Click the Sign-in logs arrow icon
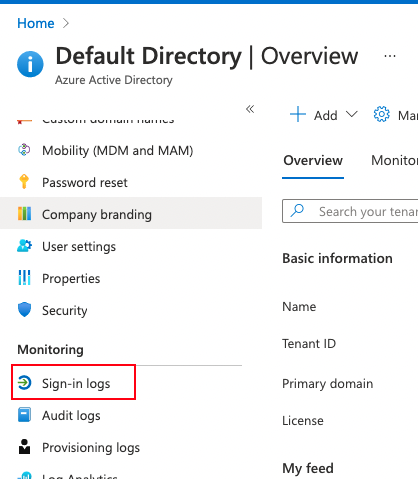Viewport: 418px width, 479px height. [24, 383]
